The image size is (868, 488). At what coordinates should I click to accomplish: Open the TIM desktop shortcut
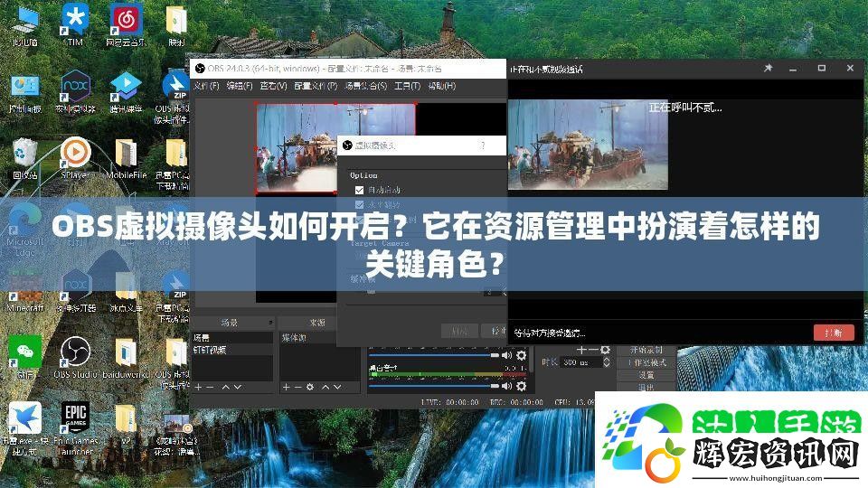[x=74, y=24]
